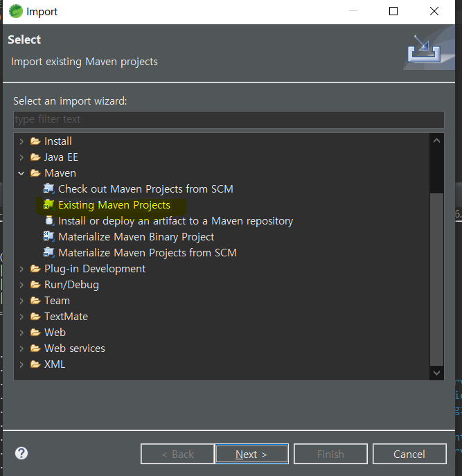The image size is (462, 476).
Task: Click the XML folder icon
Action: (x=35, y=364)
